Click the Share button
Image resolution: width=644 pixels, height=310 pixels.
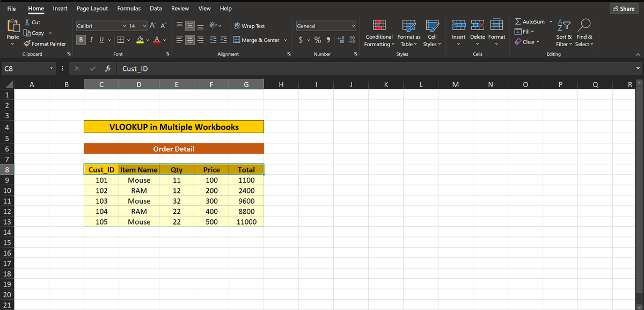[x=623, y=9]
